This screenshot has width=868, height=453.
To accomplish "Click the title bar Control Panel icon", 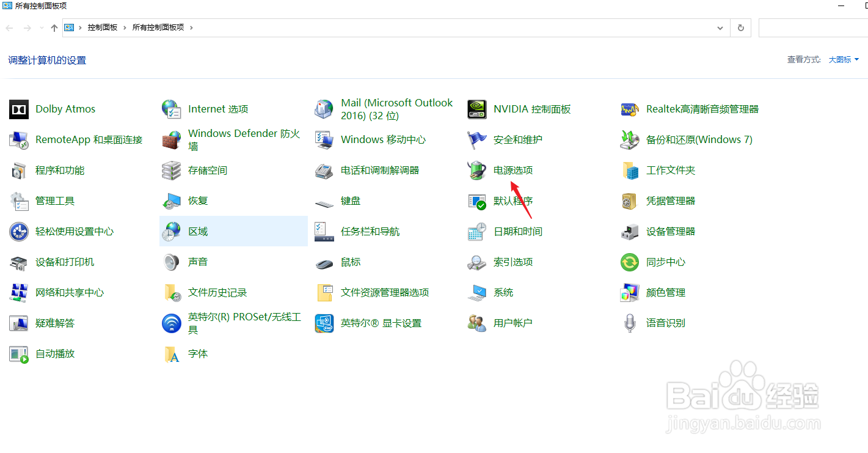I will (7, 6).
